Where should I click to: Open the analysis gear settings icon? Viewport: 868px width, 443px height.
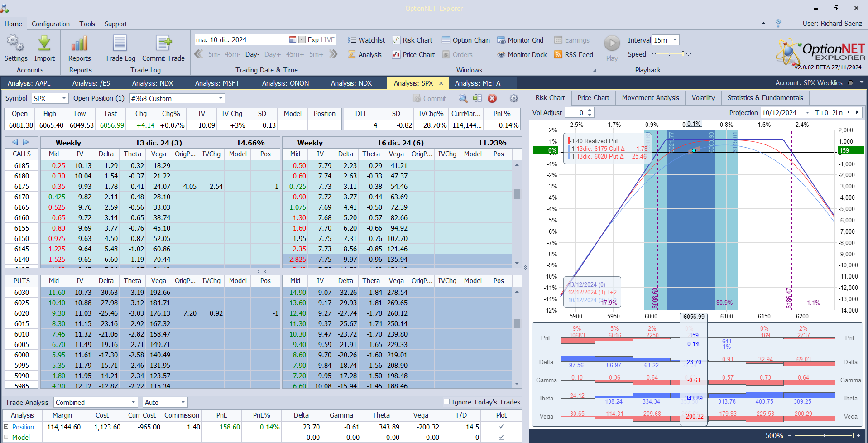(513, 98)
